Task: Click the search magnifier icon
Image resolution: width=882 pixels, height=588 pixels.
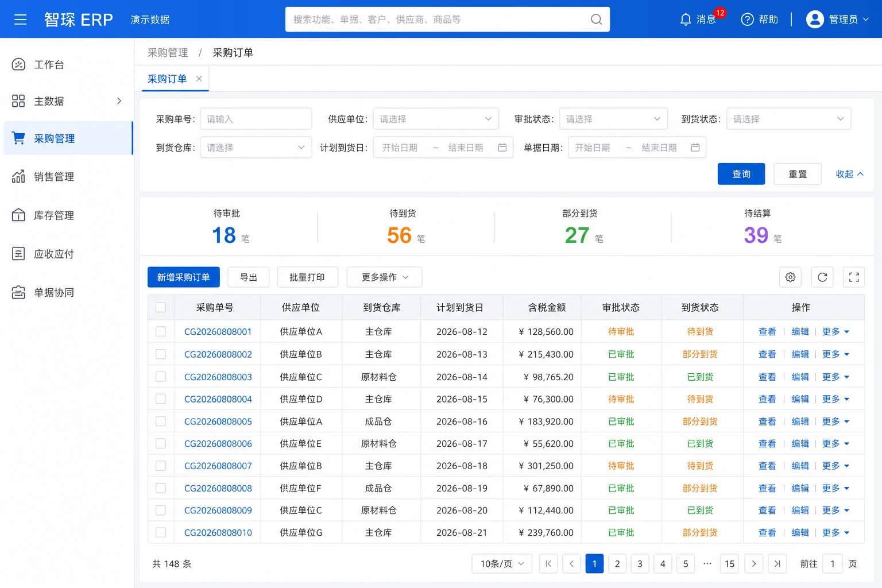Action: pos(597,20)
